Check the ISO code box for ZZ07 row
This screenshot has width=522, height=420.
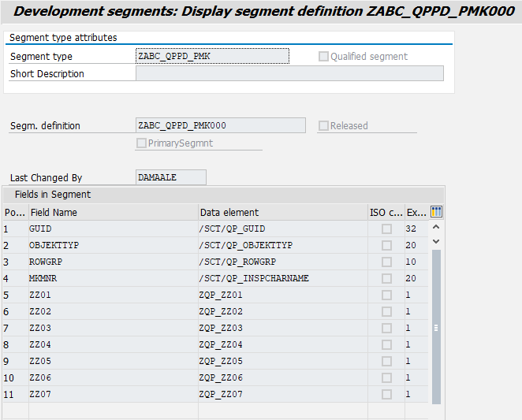click(x=386, y=394)
